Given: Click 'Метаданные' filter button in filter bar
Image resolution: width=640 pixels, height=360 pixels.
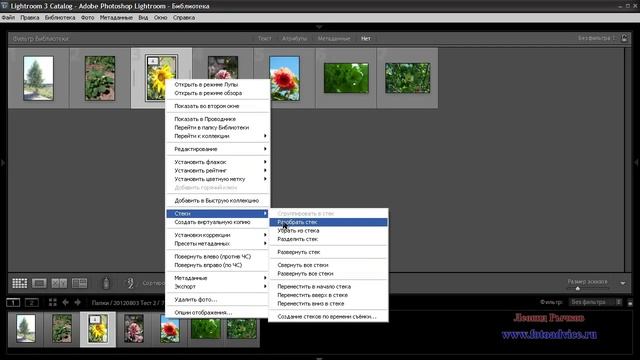Looking at the screenshot, I should tap(334, 38).
